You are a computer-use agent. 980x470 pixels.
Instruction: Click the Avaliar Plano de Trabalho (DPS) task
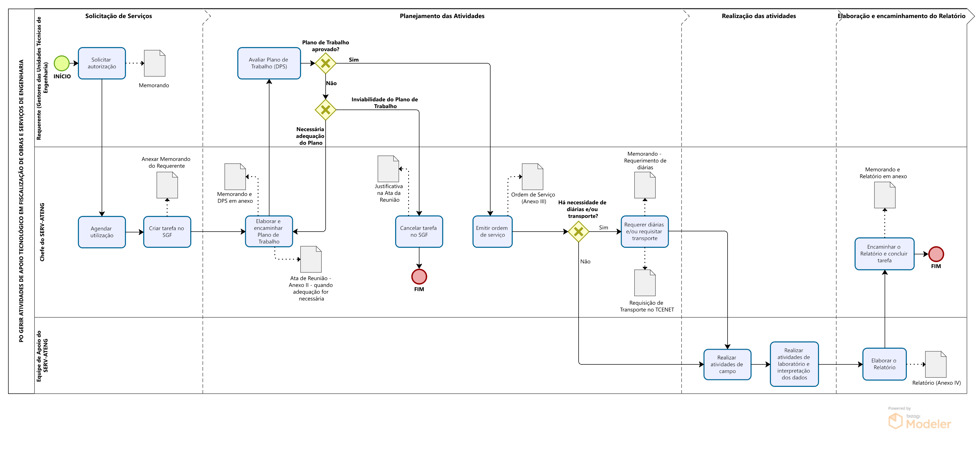(269, 63)
